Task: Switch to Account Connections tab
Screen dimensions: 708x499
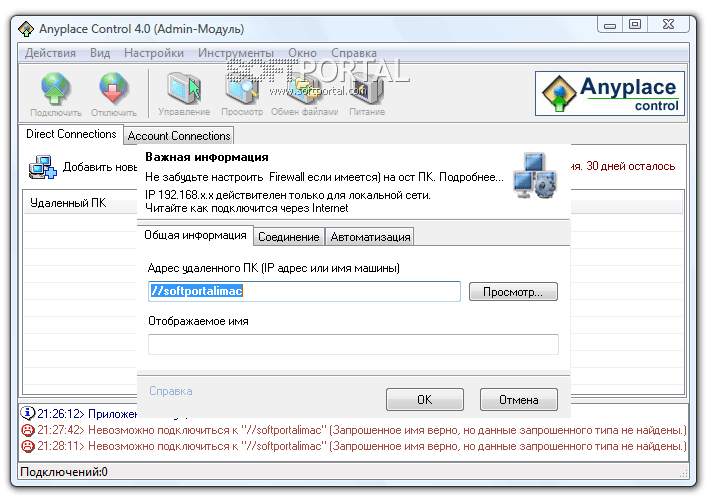Action: (179, 136)
